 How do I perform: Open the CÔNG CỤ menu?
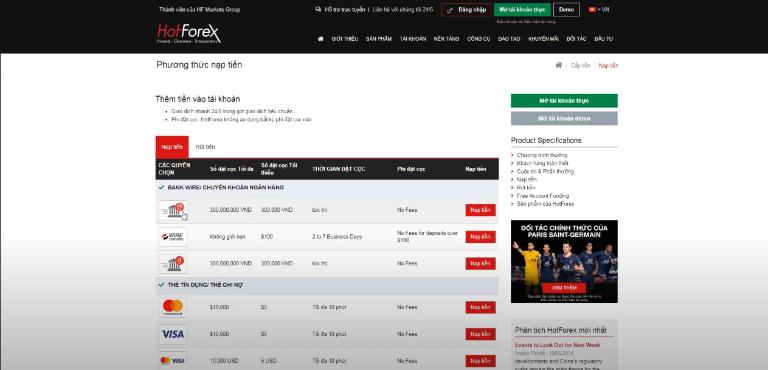(x=479, y=39)
